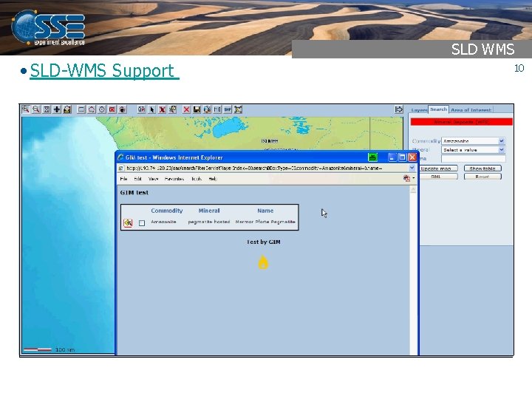Click the plain red X delete icon
This screenshot has width=532, height=399.
tap(186, 109)
